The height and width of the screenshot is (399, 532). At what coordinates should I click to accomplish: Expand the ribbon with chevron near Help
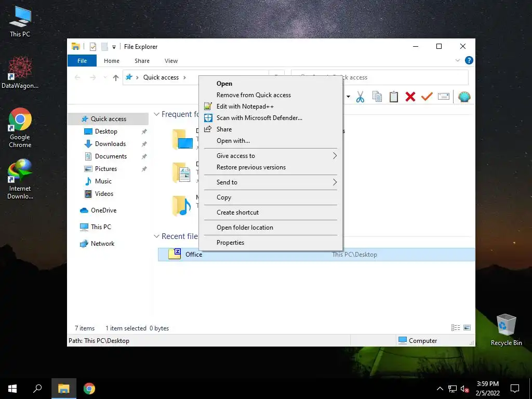pyautogui.click(x=457, y=60)
